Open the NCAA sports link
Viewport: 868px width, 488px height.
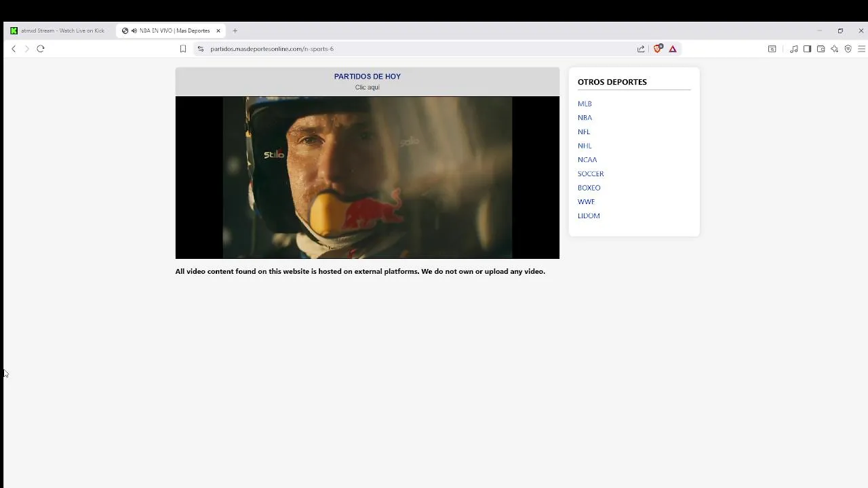pos(587,160)
